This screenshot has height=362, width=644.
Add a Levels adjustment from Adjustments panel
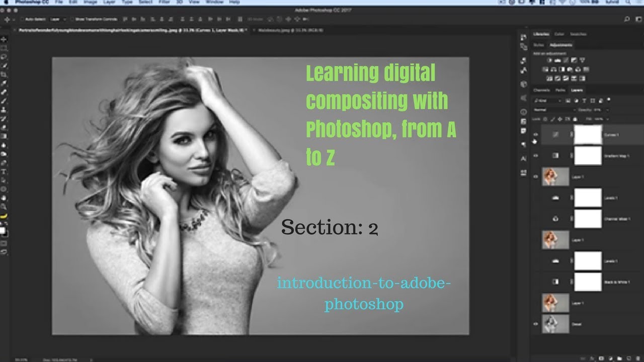click(559, 60)
